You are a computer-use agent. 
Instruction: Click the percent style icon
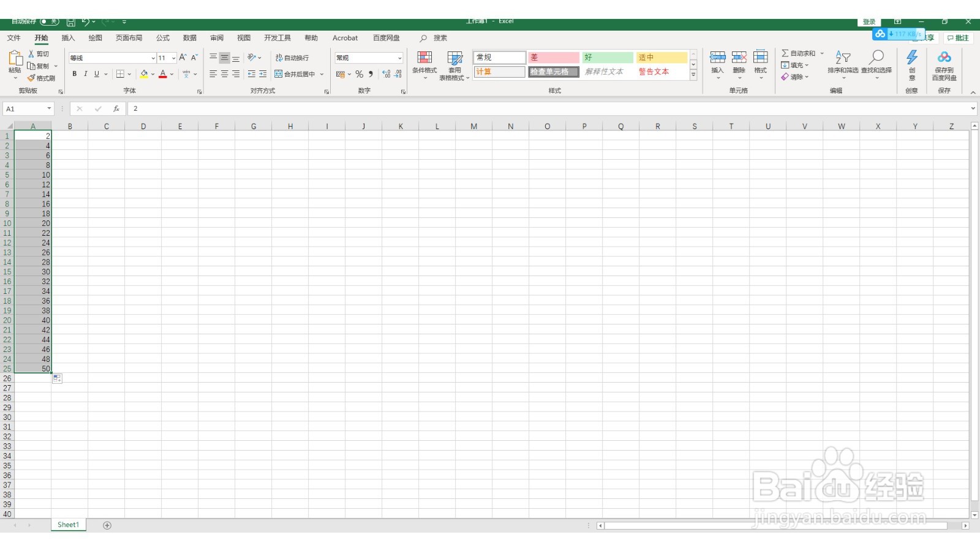point(360,74)
